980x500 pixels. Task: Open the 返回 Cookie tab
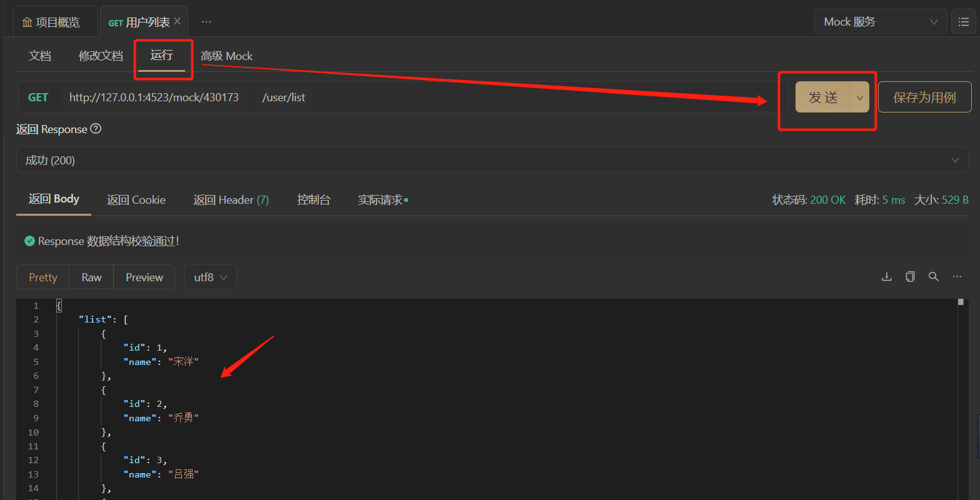[x=136, y=199]
